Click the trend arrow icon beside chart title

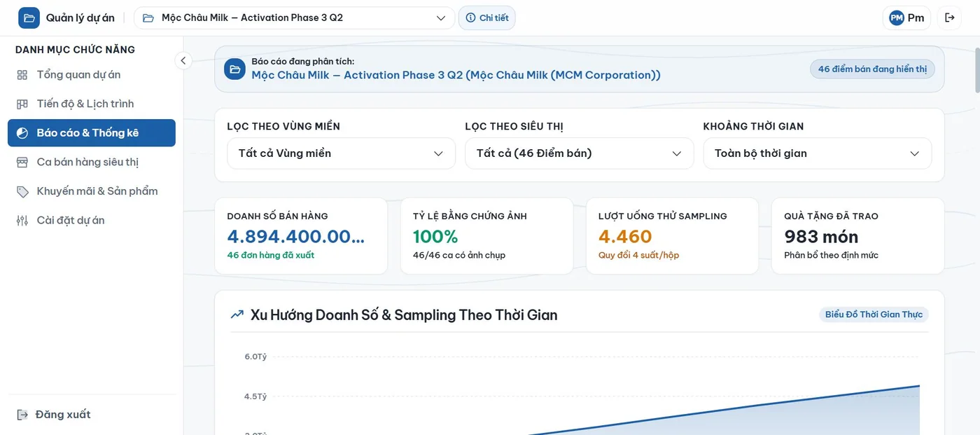pos(237,315)
